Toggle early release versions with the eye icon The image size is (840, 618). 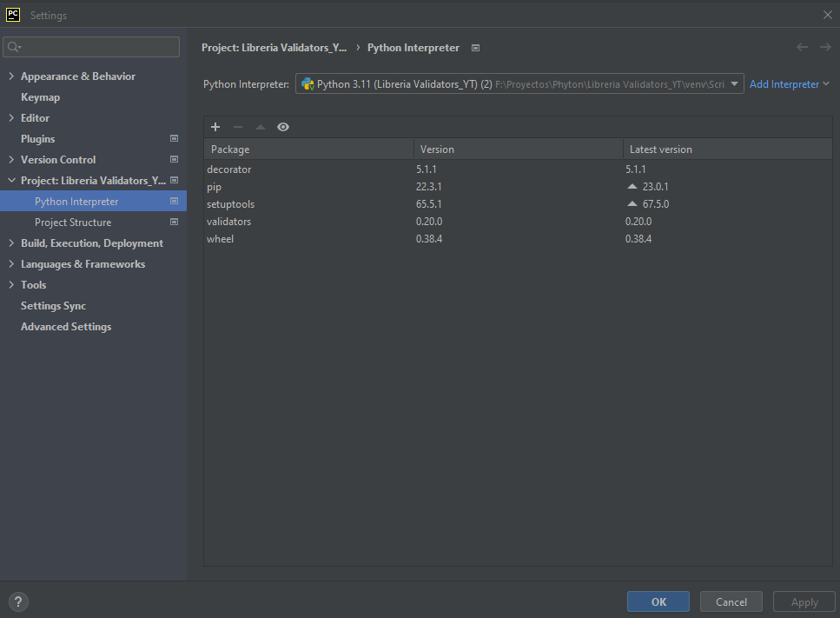282,127
